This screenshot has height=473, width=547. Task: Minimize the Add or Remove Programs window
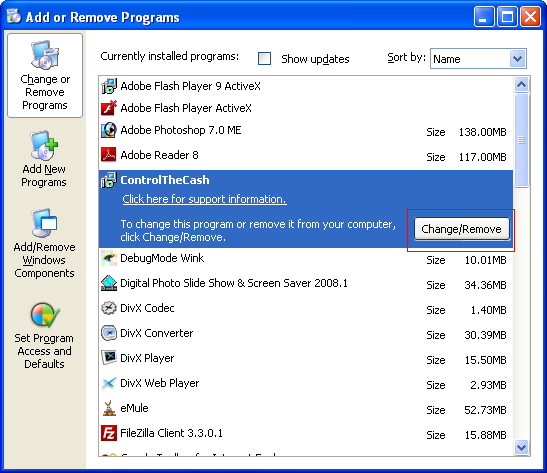tap(484, 16)
